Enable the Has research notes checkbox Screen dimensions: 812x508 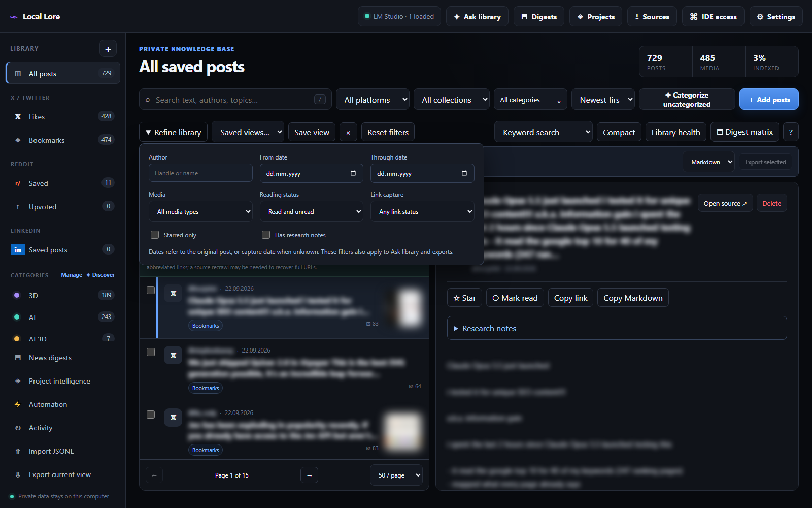(266, 235)
